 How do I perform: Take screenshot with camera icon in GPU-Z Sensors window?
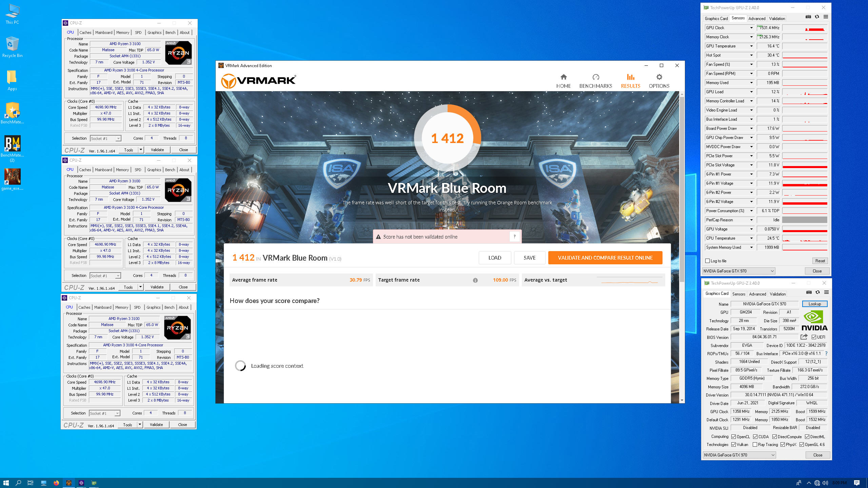point(808,17)
